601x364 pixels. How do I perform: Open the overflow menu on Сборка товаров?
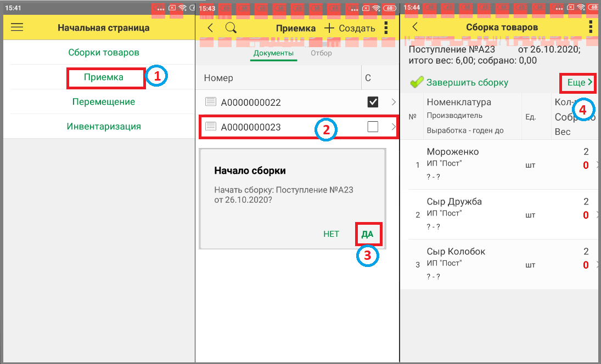(x=591, y=27)
